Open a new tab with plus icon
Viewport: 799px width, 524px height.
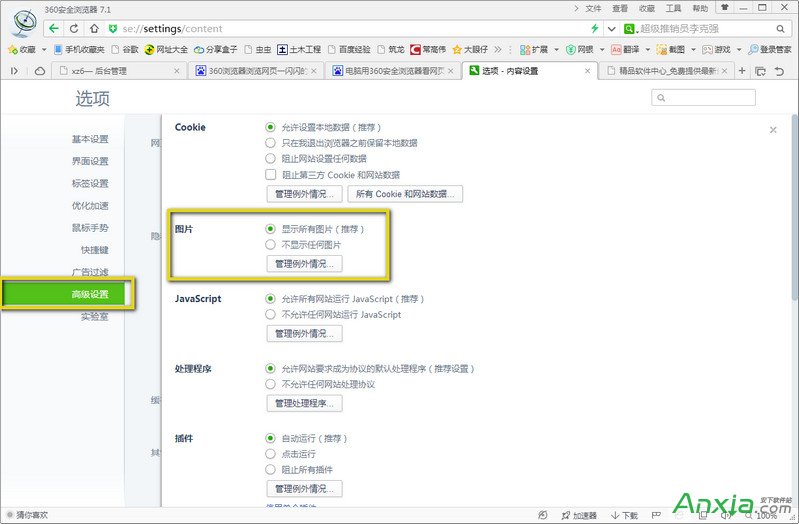(x=742, y=71)
